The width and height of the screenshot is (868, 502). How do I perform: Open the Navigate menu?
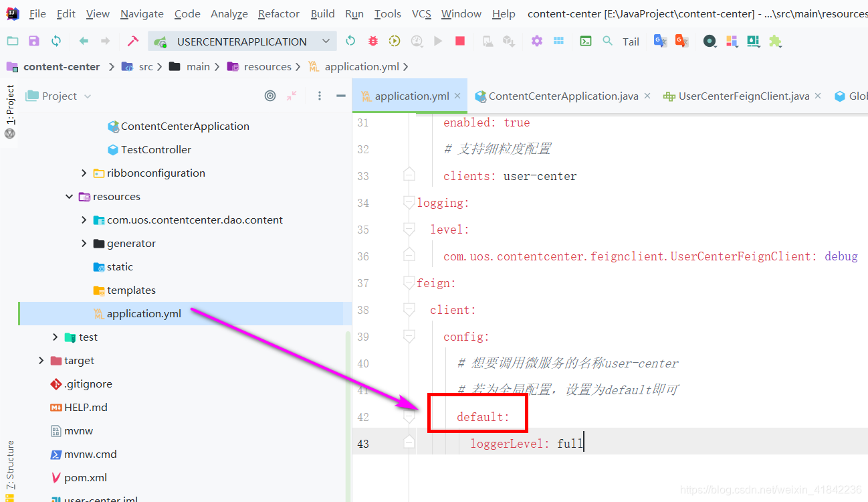click(142, 13)
